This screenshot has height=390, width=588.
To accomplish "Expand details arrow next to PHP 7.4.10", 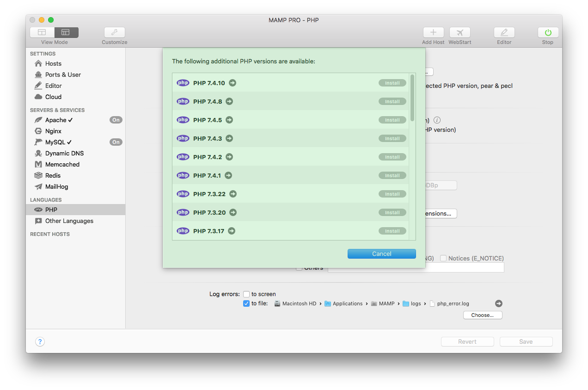I will point(233,83).
